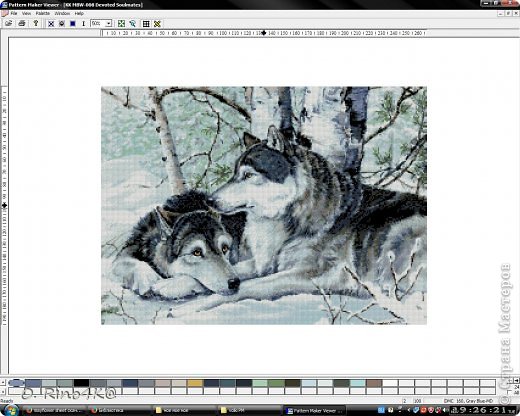Open the View menu
The height and width of the screenshot is (416, 520).
[26, 13]
